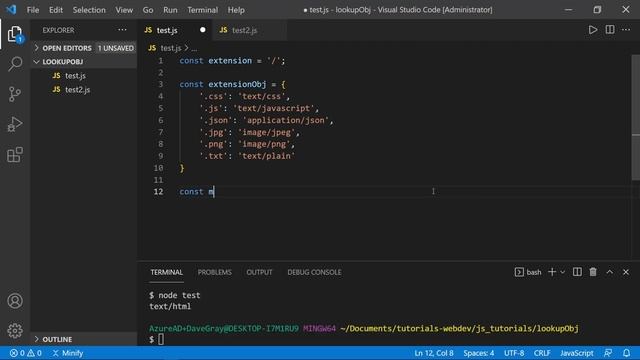
Task: Open the Go menu
Action: coord(148,10)
